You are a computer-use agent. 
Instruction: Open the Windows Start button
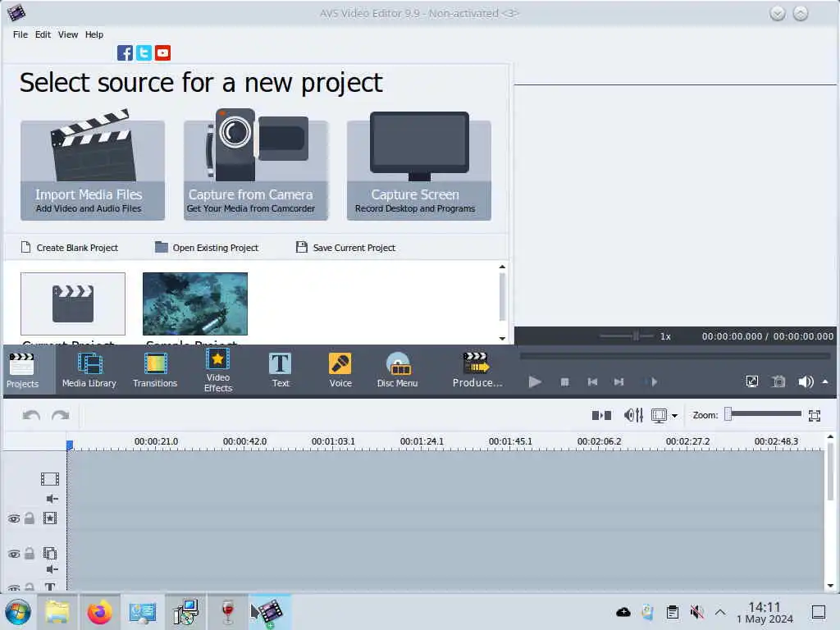[x=18, y=612]
